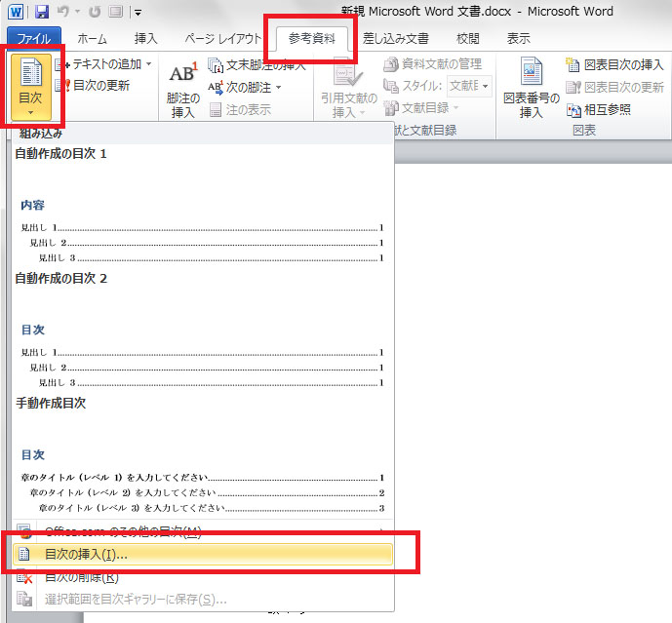Expand the 次の脚注 dropdown arrow
The height and width of the screenshot is (623, 672).
[x=279, y=88]
